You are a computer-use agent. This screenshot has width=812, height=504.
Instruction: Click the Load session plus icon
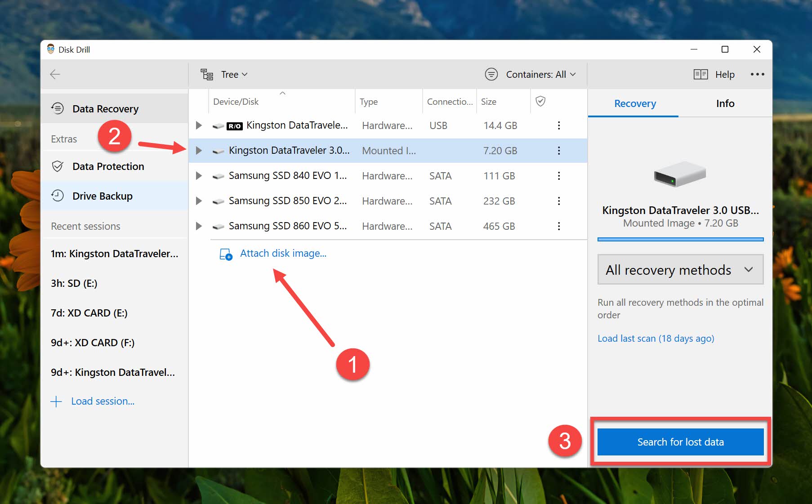pyautogui.click(x=56, y=401)
